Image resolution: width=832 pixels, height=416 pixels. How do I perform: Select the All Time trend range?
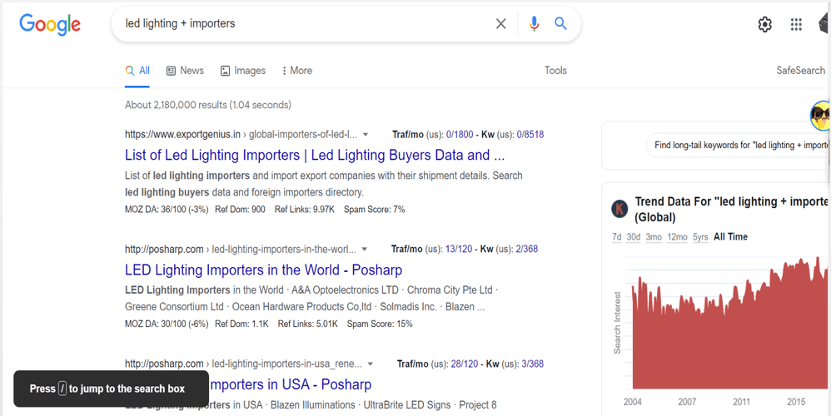pos(731,237)
